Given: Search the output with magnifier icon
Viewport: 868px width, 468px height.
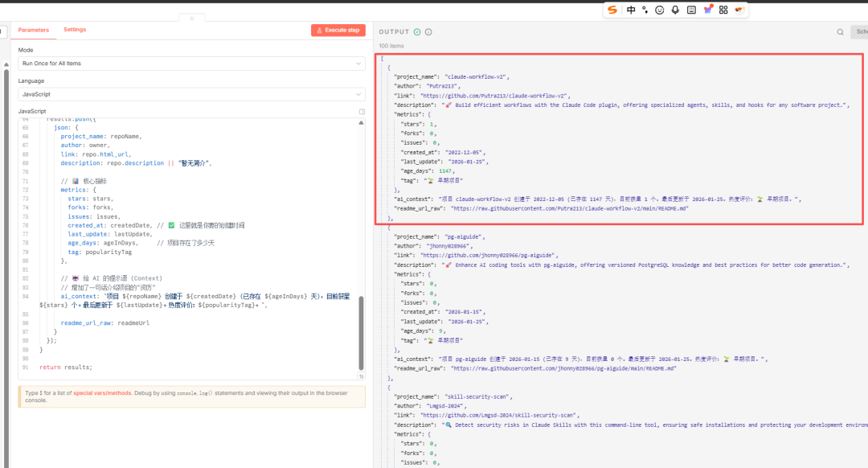Looking at the screenshot, I should [x=841, y=32].
